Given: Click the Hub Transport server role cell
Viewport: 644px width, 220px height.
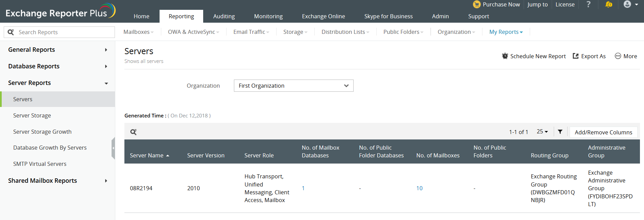Looking at the screenshot, I should pos(267,188).
